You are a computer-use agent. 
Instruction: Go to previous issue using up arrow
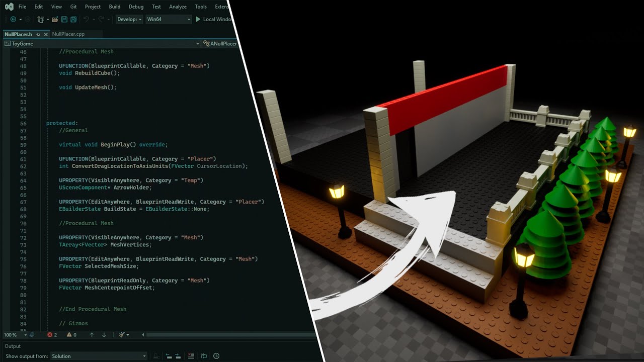click(x=92, y=335)
